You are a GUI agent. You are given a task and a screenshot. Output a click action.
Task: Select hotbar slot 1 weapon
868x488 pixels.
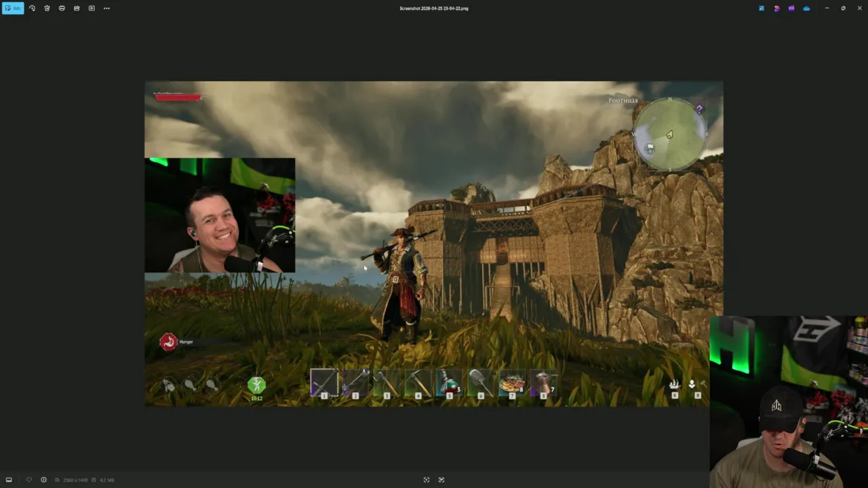(x=324, y=383)
